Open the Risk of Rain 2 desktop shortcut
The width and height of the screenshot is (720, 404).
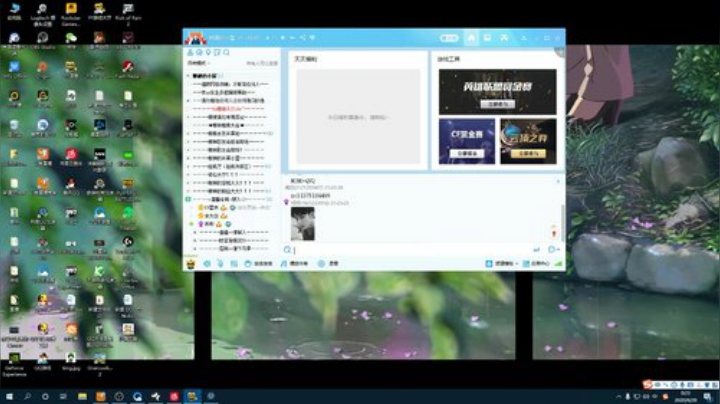click(128, 15)
